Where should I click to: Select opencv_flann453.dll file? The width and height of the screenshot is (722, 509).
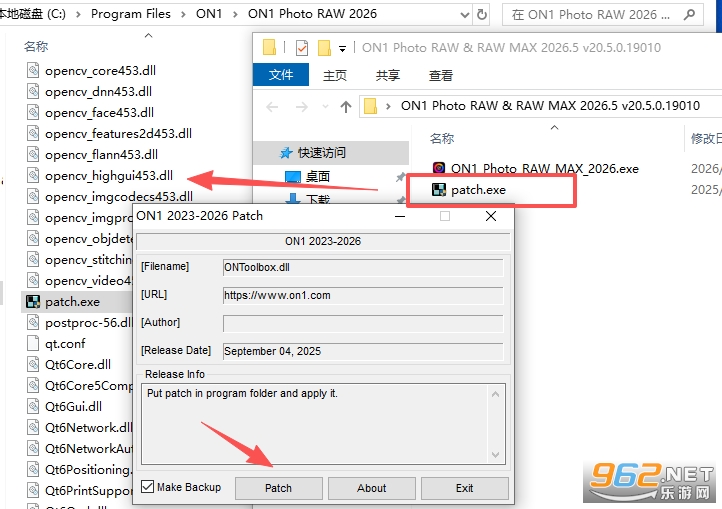click(101, 155)
